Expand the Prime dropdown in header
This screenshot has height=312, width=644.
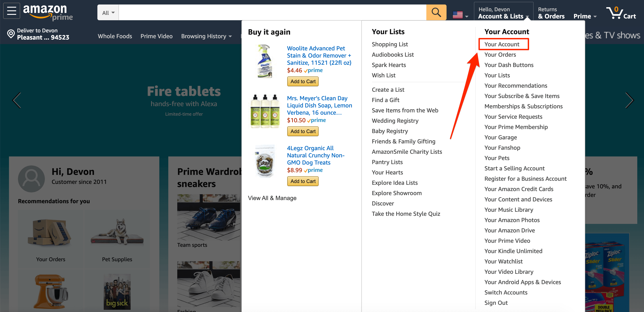click(585, 16)
